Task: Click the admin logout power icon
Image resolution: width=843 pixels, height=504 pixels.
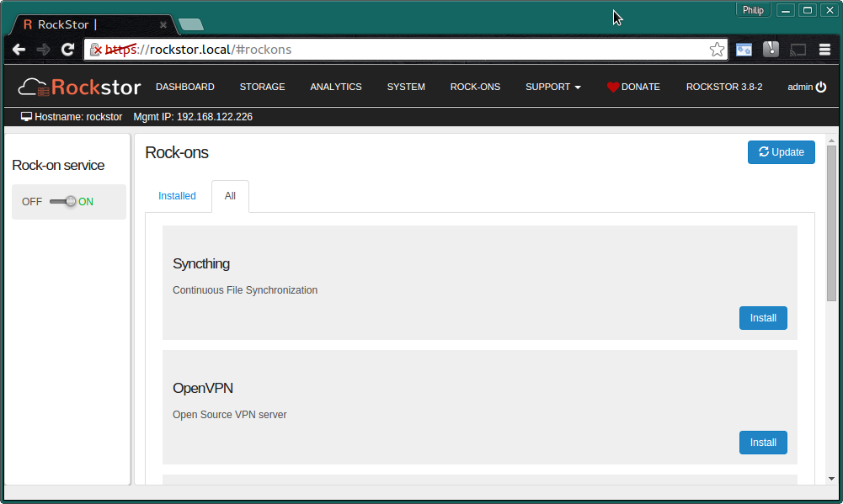Action: pos(821,87)
